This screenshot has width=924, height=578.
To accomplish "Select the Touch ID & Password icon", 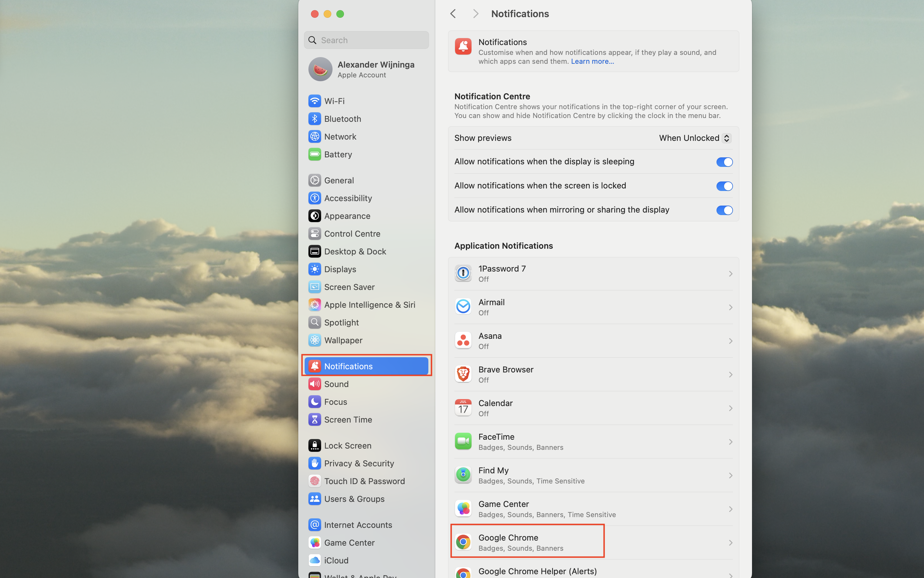I will click(x=314, y=481).
